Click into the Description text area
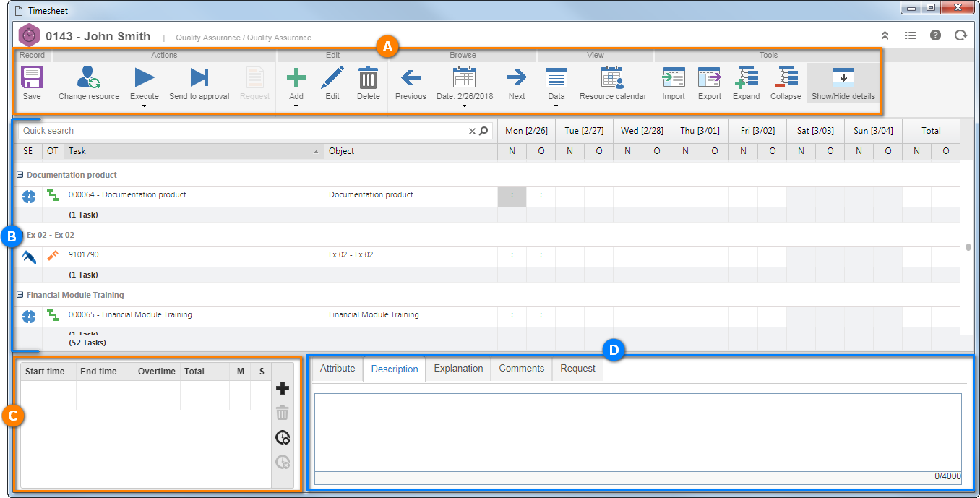Image resolution: width=980 pixels, height=498 pixels. click(x=637, y=432)
